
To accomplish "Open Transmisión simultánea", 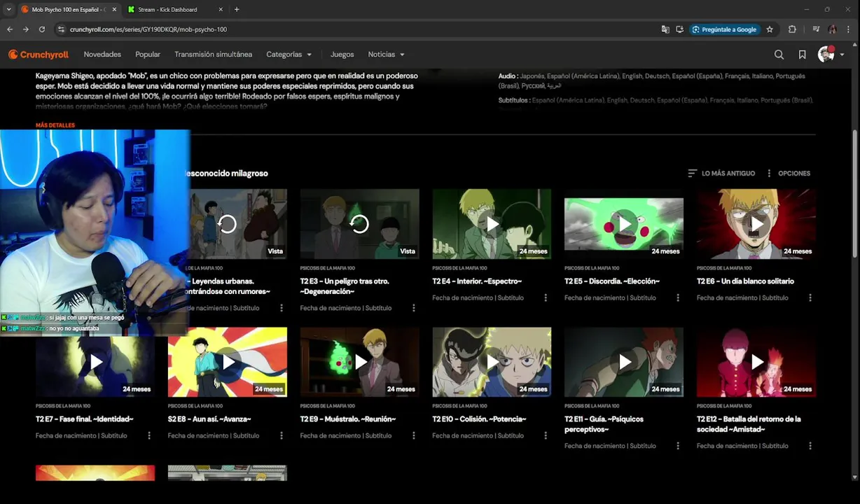I will [213, 55].
